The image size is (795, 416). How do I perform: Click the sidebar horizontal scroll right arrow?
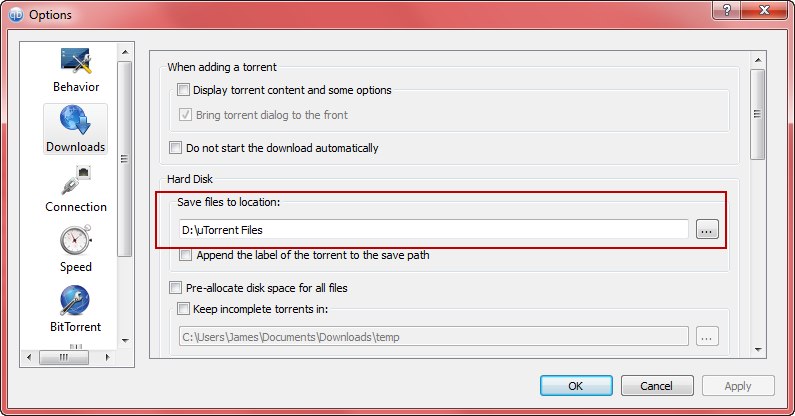point(107,358)
